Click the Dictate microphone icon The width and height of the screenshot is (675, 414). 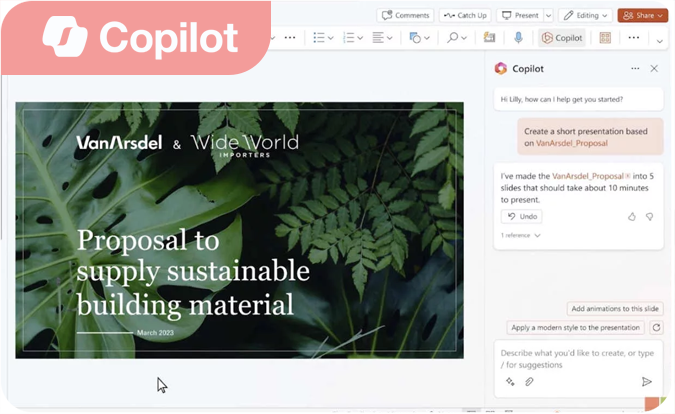click(518, 38)
